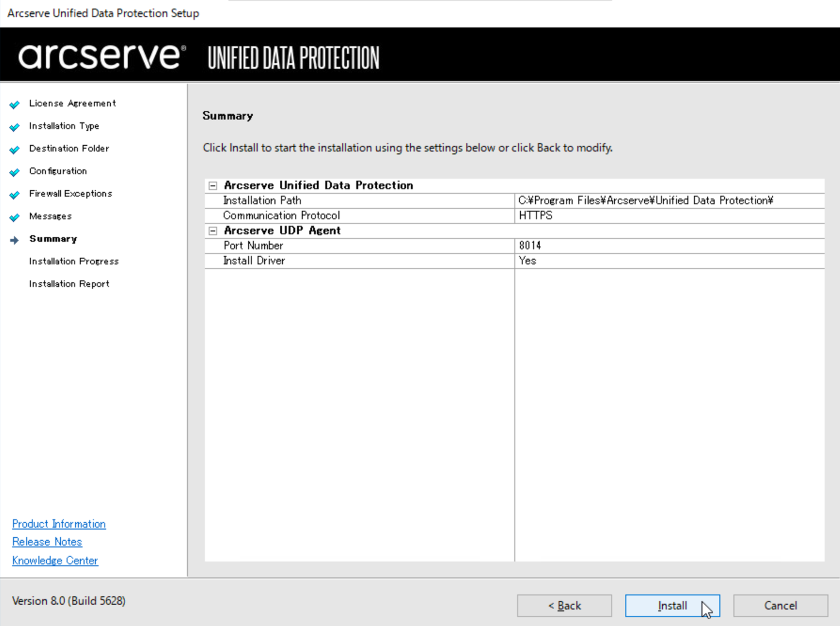This screenshot has width=840, height=626.
Task: Click the Configuration step checkmark icon
Action: [15, 172]
